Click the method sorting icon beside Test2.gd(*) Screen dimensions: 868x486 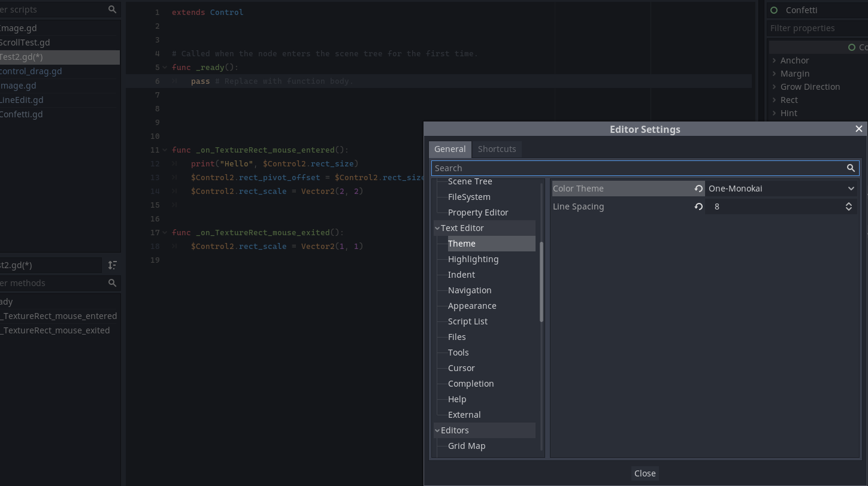(x=113, y=265)
